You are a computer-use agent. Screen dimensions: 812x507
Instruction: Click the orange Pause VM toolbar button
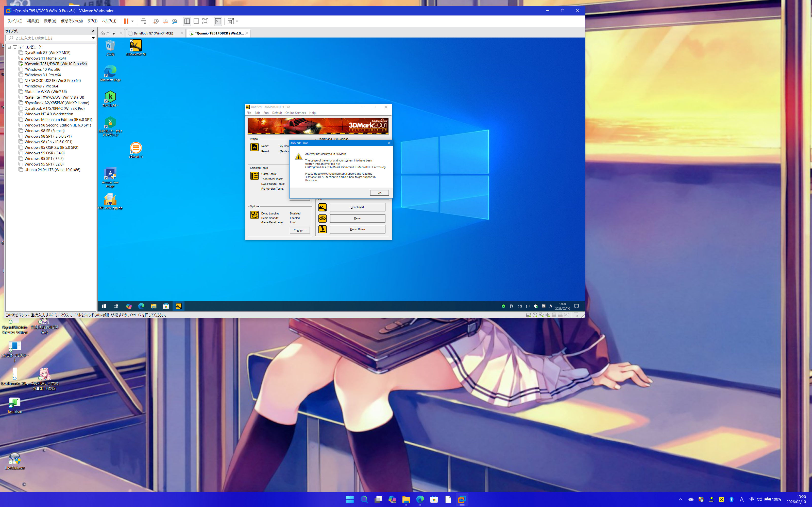pyautogui.click(x=126, y=21)
